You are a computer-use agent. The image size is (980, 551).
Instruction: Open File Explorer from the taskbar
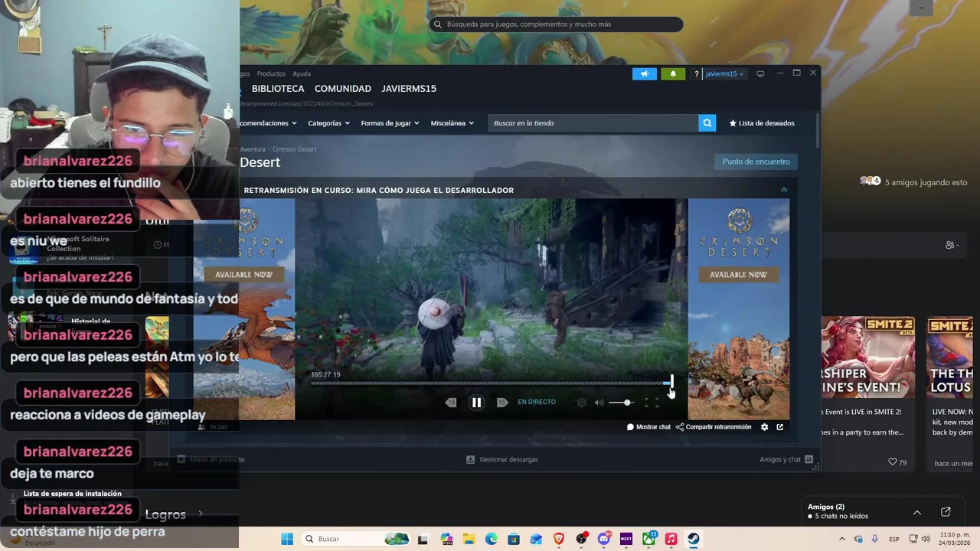pos(469,539)
